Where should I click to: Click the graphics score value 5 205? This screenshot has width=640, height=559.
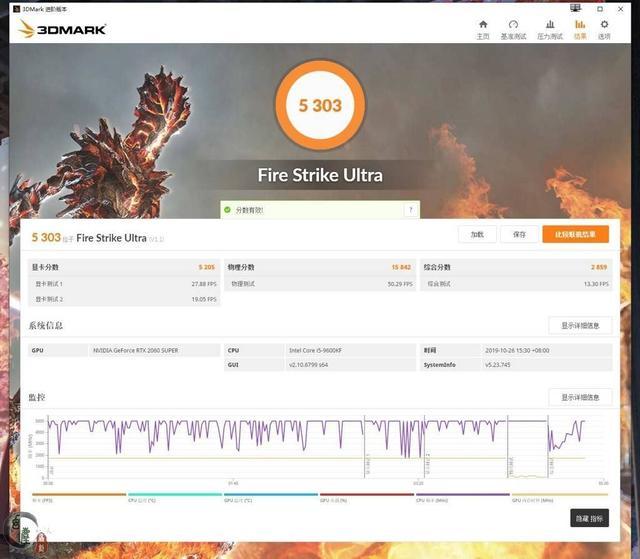(207, 267)
